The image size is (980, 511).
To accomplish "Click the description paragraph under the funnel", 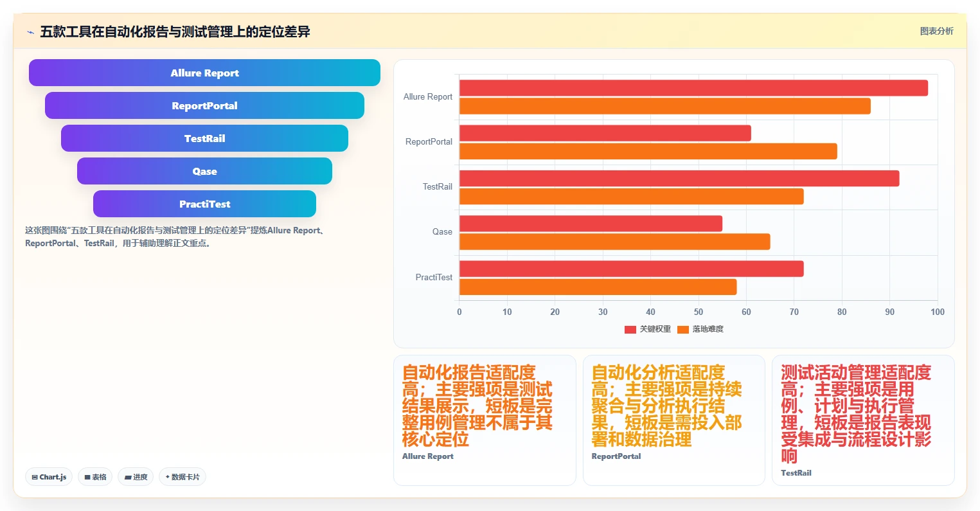I will tap(177, 237).
